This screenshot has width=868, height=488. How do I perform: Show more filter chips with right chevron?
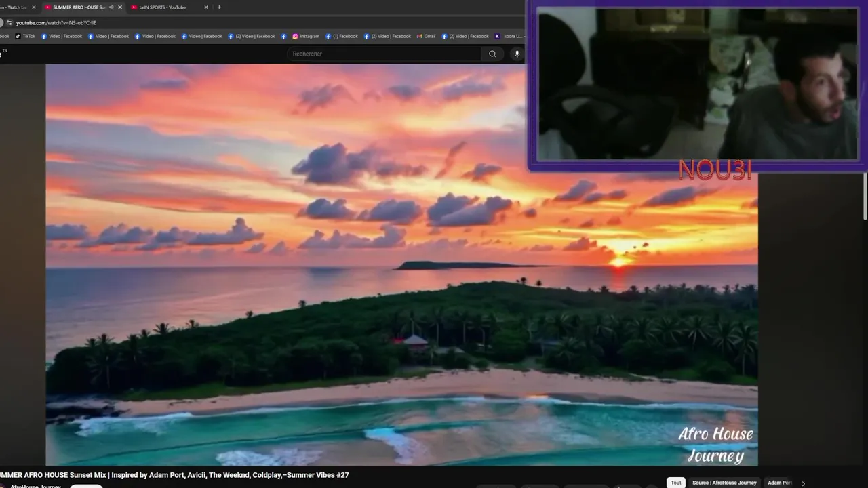click(804, 483)
